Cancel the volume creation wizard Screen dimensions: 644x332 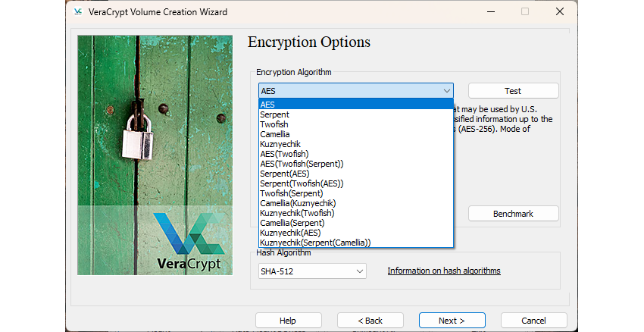[533, 321]
